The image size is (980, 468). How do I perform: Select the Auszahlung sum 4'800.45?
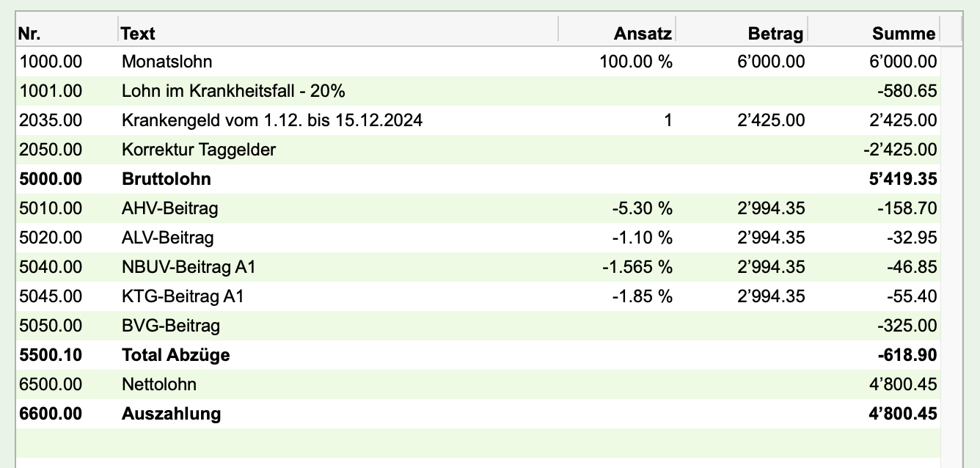tap(902, 414)
